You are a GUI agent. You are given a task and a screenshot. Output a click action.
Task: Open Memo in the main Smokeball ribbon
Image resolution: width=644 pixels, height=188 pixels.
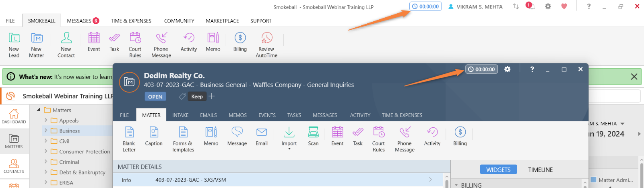pos(213,42)
